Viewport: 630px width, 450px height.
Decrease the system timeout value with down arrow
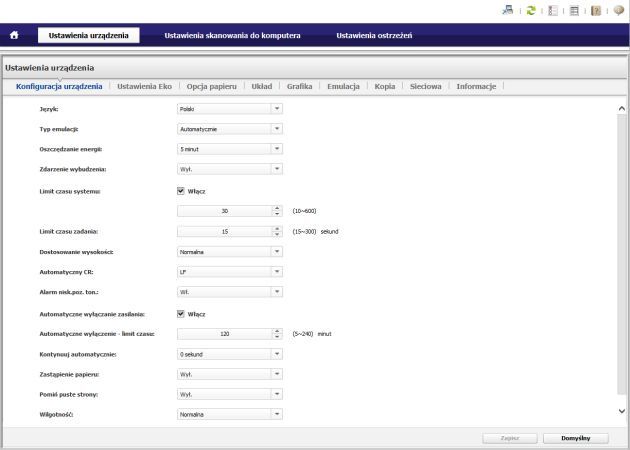(x=277, y=214)
